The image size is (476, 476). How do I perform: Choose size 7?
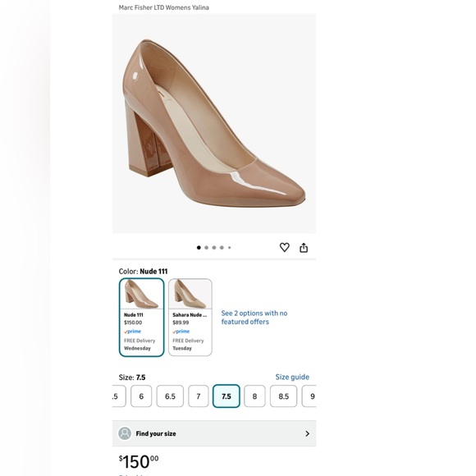(199, 396)
